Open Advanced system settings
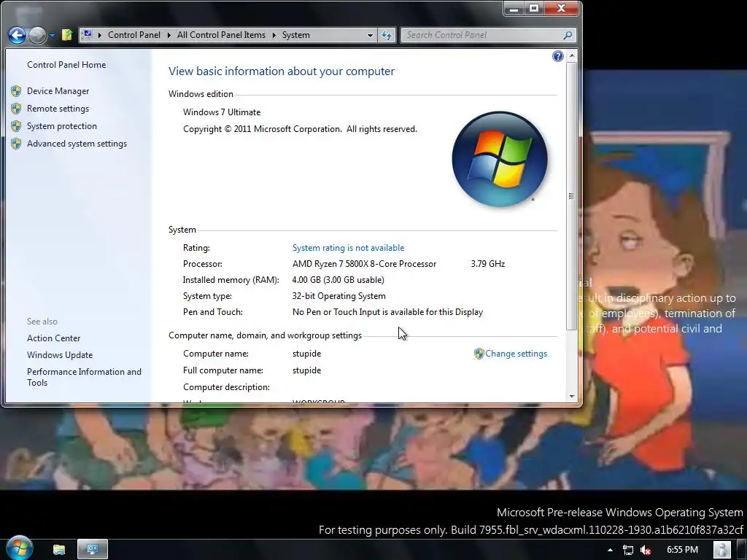Screen dimensions: 747x560 77,144
